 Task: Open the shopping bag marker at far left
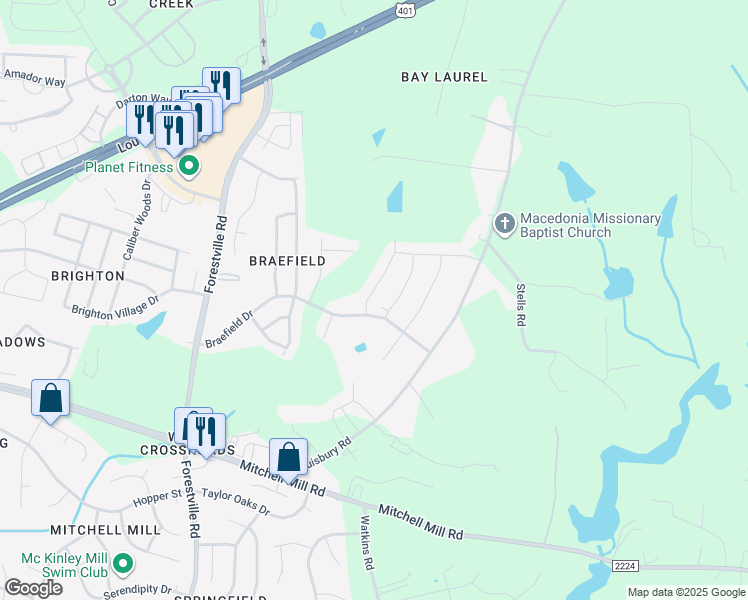(51, 402)
